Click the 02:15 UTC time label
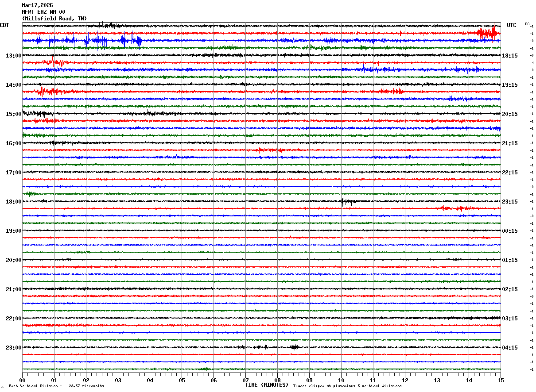 (x=510, y=289)
